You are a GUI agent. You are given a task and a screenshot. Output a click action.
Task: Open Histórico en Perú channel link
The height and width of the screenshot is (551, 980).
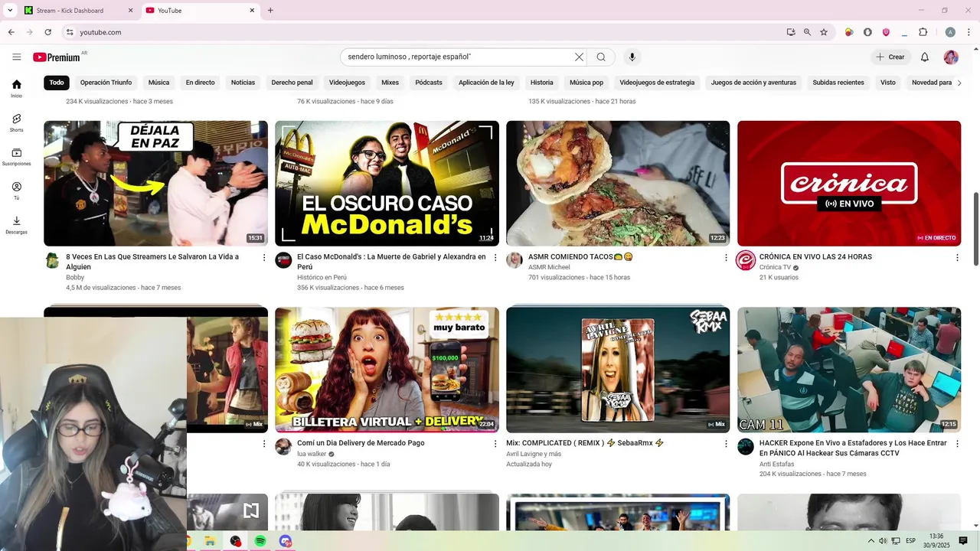322,277
